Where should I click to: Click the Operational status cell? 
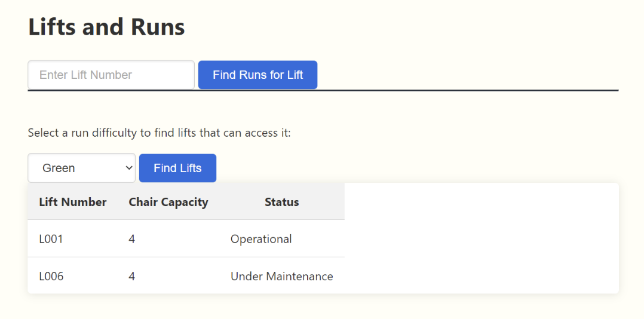pyautogui.click(x=261, y=239)
